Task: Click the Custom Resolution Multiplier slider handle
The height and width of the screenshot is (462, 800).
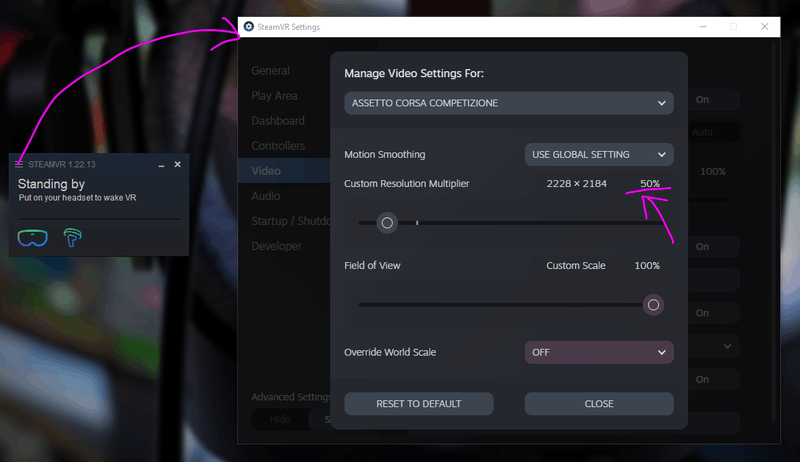Action: coord(387,223)
